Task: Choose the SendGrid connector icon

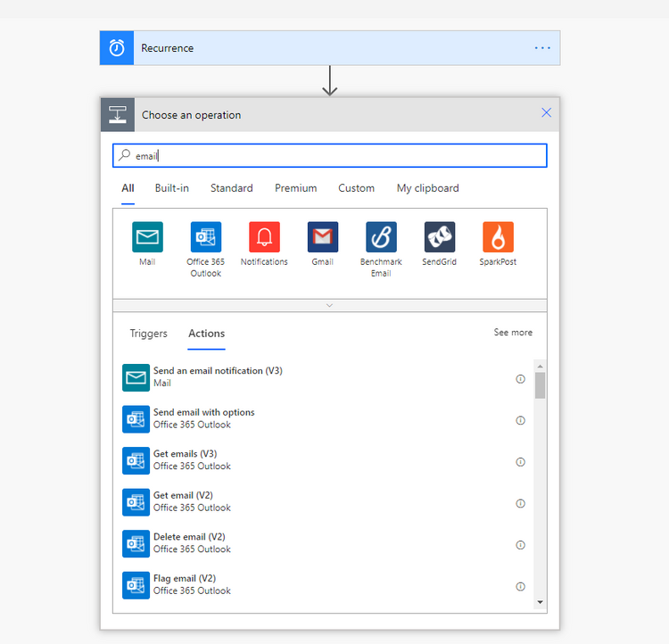Action: 440,237
